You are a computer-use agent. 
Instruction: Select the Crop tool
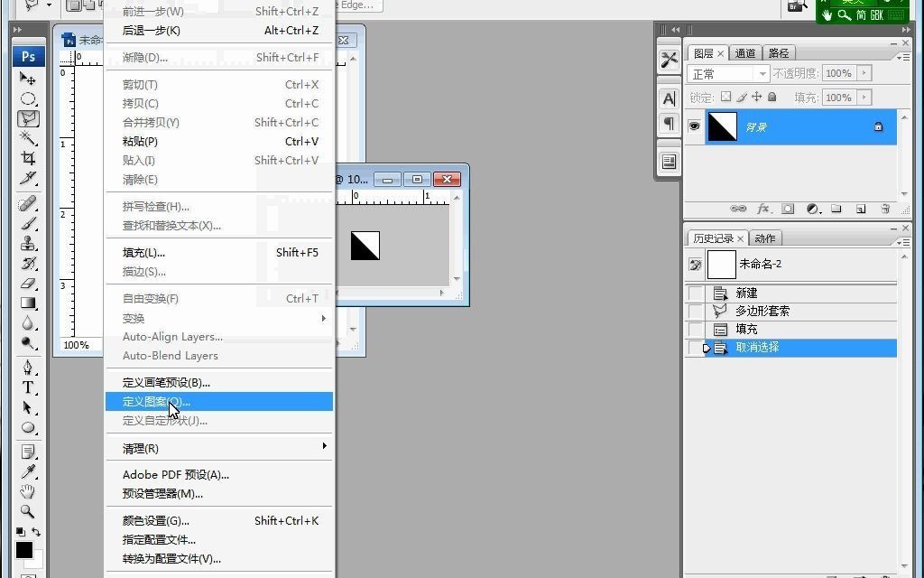click(28, 158)
